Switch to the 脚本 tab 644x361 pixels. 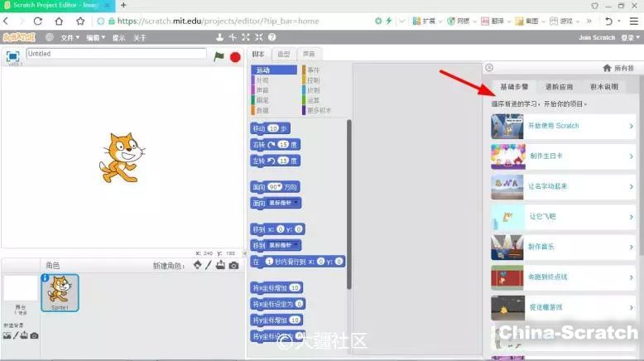coord(258,54)
